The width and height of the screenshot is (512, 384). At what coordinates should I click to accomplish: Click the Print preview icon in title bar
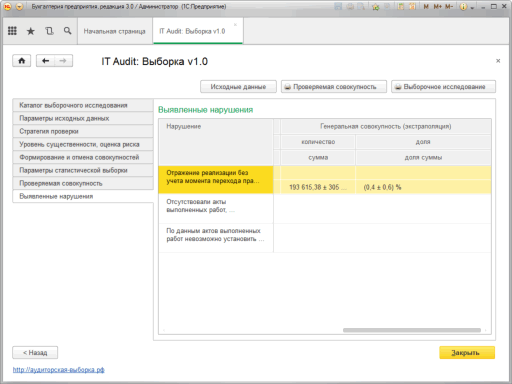coord(361,6)
